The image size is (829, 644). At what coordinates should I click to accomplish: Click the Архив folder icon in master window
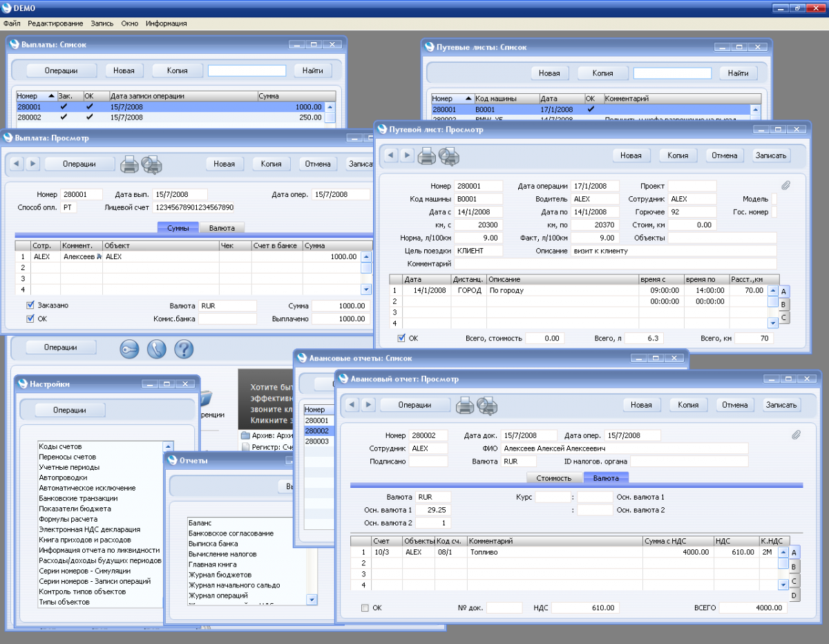pyautogui.click(x=245, y=435)
